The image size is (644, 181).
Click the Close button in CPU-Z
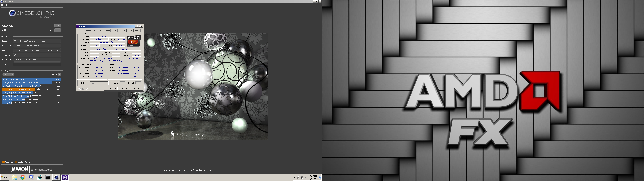click(x=137, y=89)
